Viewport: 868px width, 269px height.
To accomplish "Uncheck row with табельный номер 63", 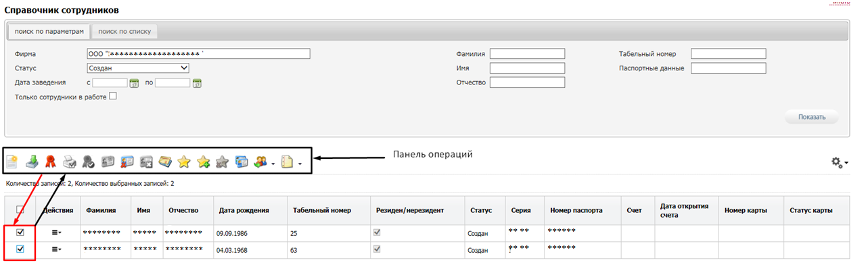I will 20,249.
